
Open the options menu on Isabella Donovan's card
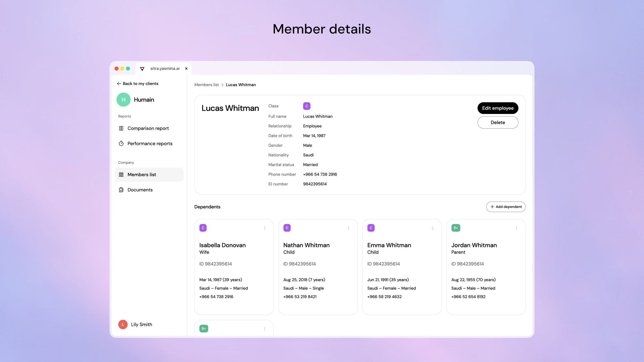pyautogui.click(x=265, y=228)
